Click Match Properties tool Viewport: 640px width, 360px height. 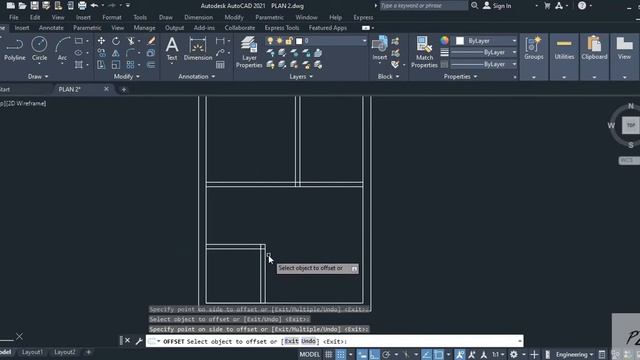click(424, 52)
